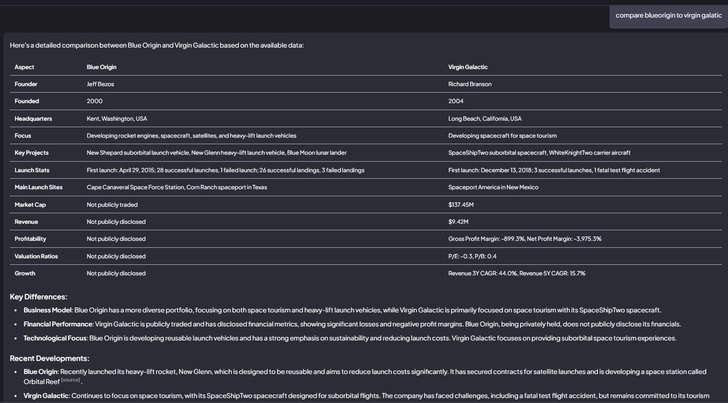Click the 'Valuation Ratios' row label
The width and height of the screenshot is (728, 403).
[x=36, y=256]
